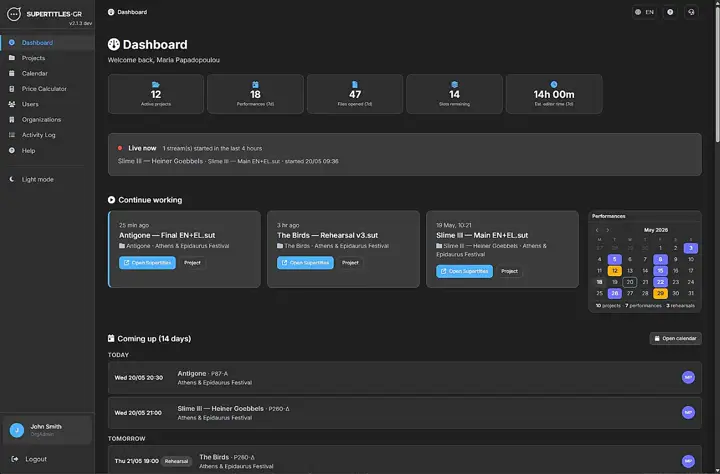Select today, May 20, in the mini calendar
The image size is (720, 474).
630,282
